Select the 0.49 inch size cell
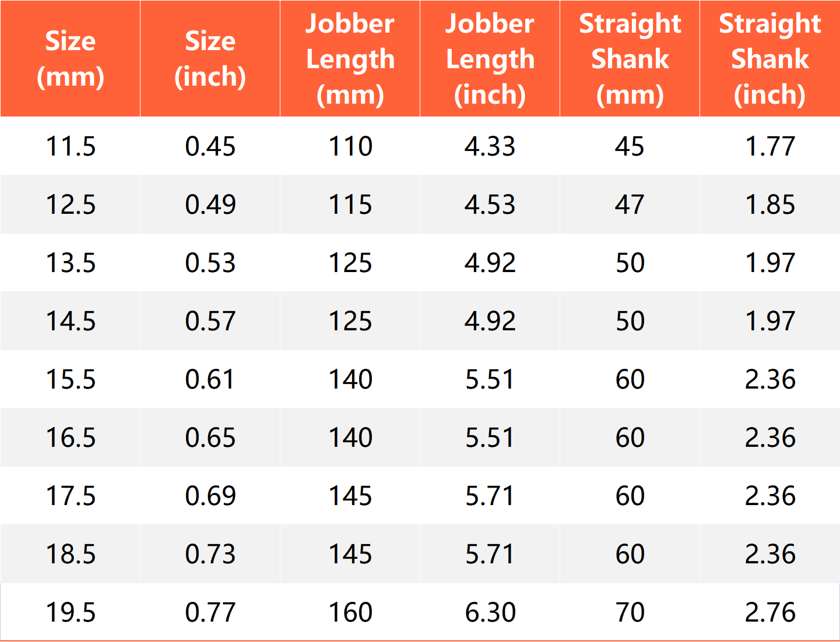 (x=210, y=204)
